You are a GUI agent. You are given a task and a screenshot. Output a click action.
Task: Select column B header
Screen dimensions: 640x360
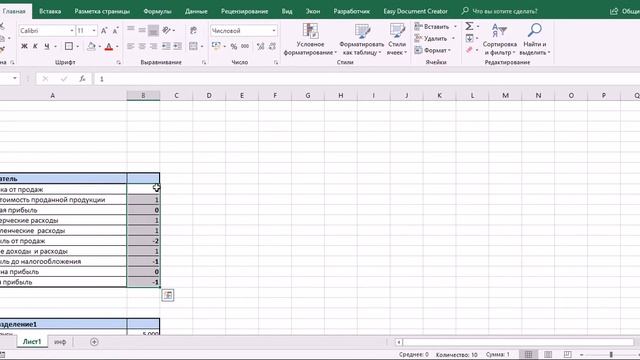click(x=143, y=95)
